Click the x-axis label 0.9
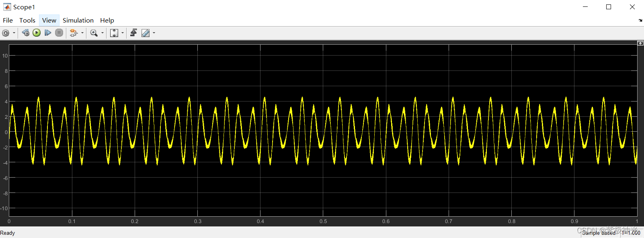This screenshot has height=238, width=644. (574, 221)
